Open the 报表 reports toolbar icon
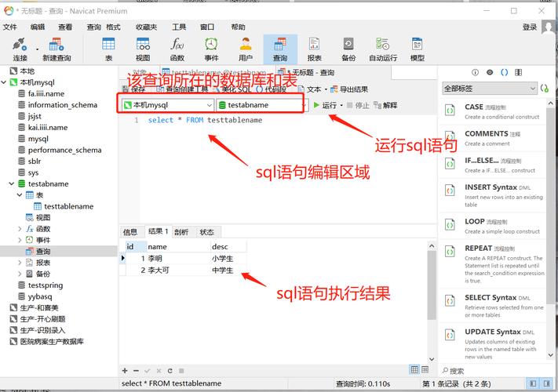This screenshot has height=392, width=558. click(314, 49)
